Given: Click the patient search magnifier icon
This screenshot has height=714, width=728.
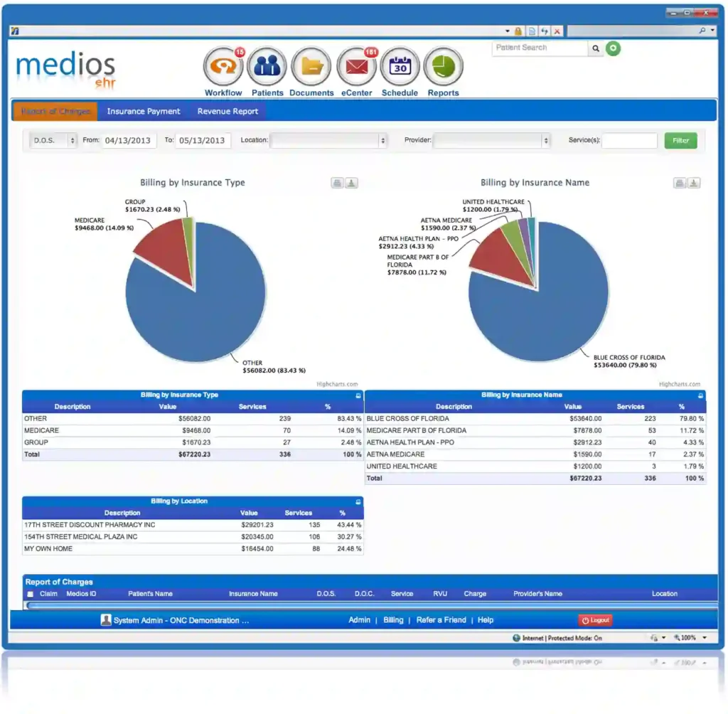Looking at the screenshot, I should [596, 48].
